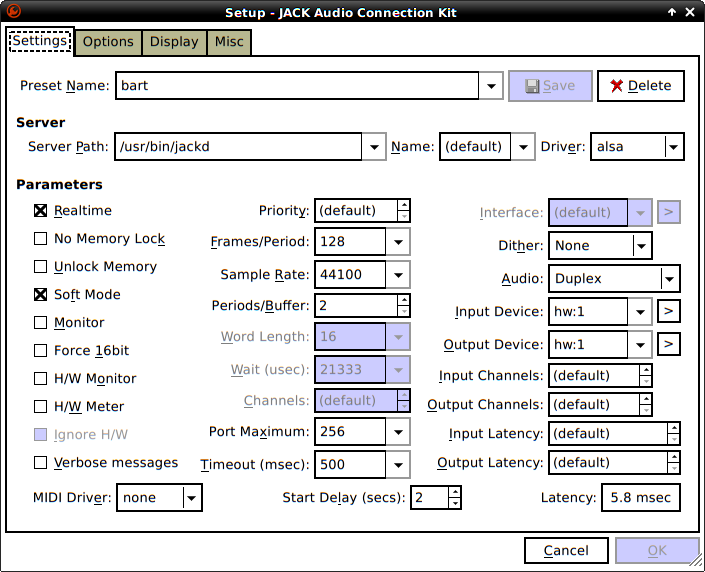Open the Timeout (msec) dropdown
Image resolution: width=705 pixels, height=572 pixels.
point(398,465)
